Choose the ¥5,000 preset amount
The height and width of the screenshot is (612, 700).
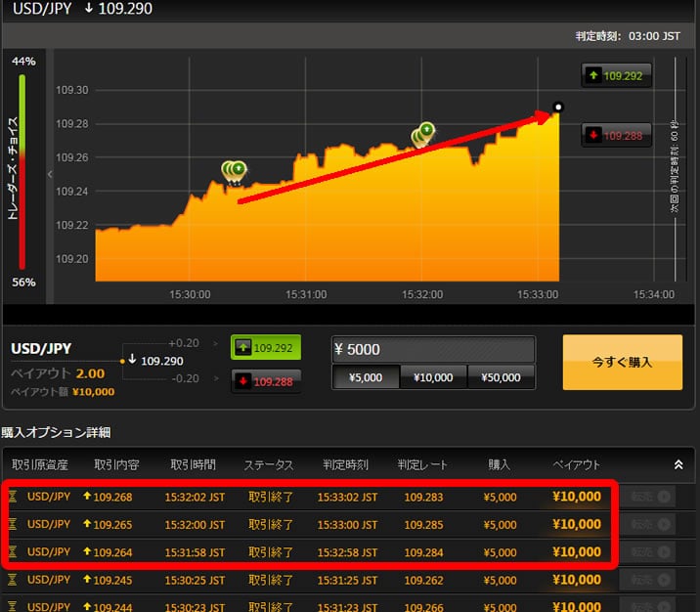[366, 377]
